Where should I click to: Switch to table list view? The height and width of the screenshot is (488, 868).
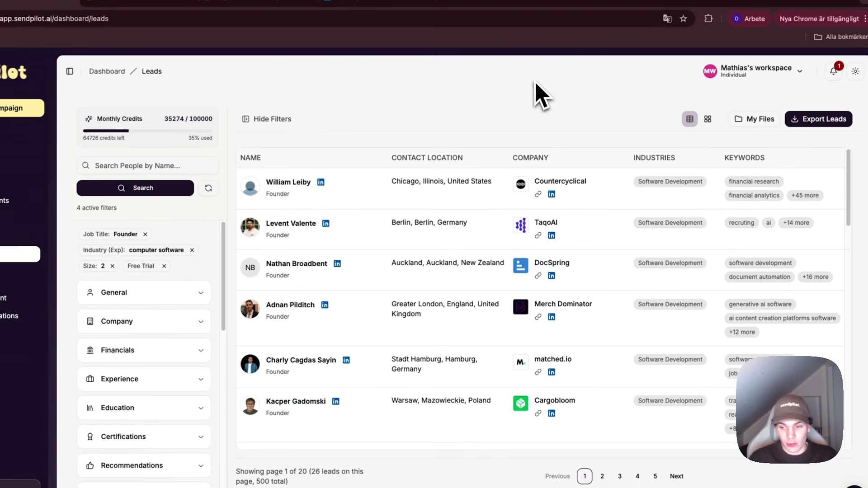[x=690, y=119]
